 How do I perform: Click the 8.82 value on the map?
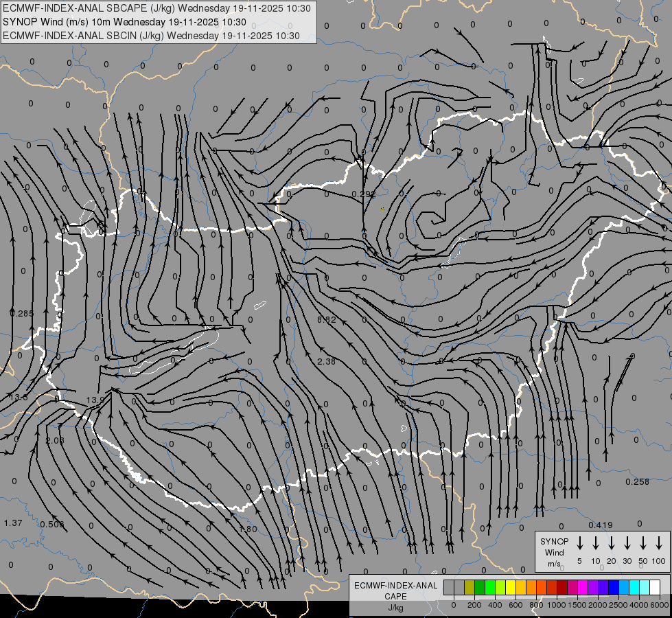pyautogui.click(x=327, y=320)
